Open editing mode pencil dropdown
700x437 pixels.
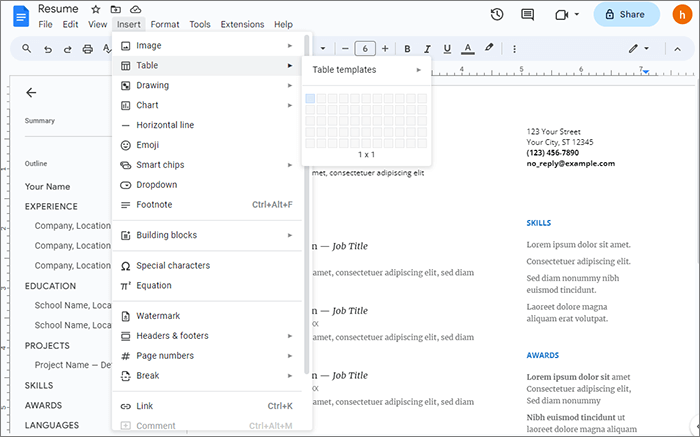tap(639, 49)
